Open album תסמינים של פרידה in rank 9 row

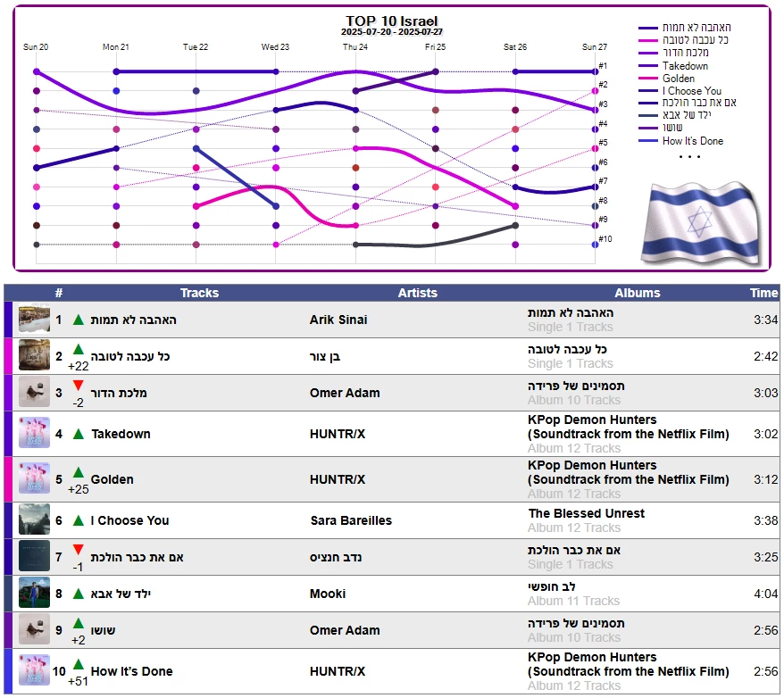576,623
